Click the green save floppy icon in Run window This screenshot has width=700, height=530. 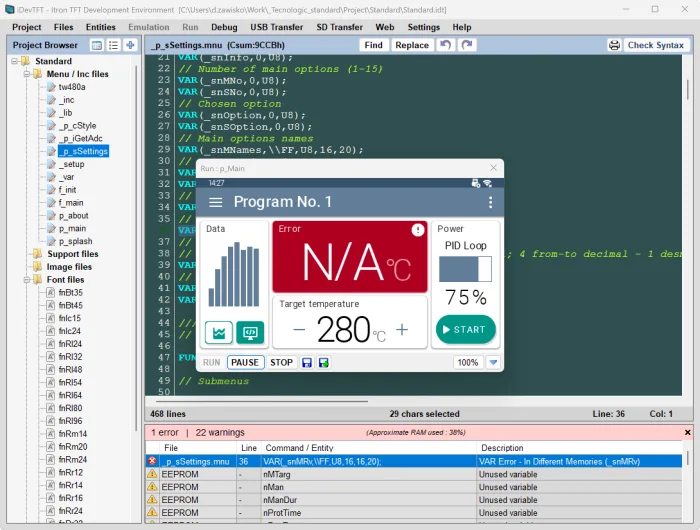[x=324, y=363]
